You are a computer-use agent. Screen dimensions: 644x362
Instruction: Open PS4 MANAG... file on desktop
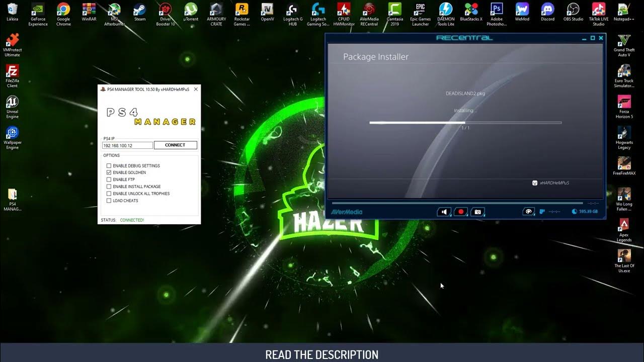pyautogui.click(x=12, y=200)
